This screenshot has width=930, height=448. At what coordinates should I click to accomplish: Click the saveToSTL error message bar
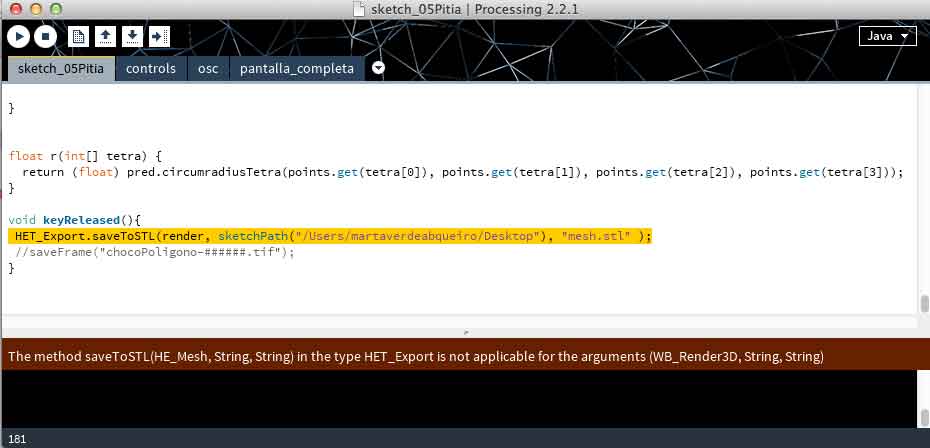coord(465,357)
